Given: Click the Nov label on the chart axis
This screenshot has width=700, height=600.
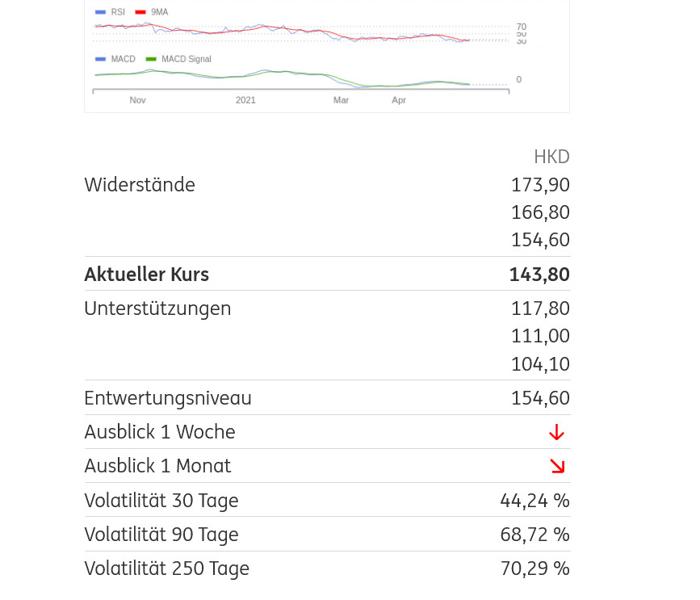Looking at the screenshot, I should click(137, 100).
